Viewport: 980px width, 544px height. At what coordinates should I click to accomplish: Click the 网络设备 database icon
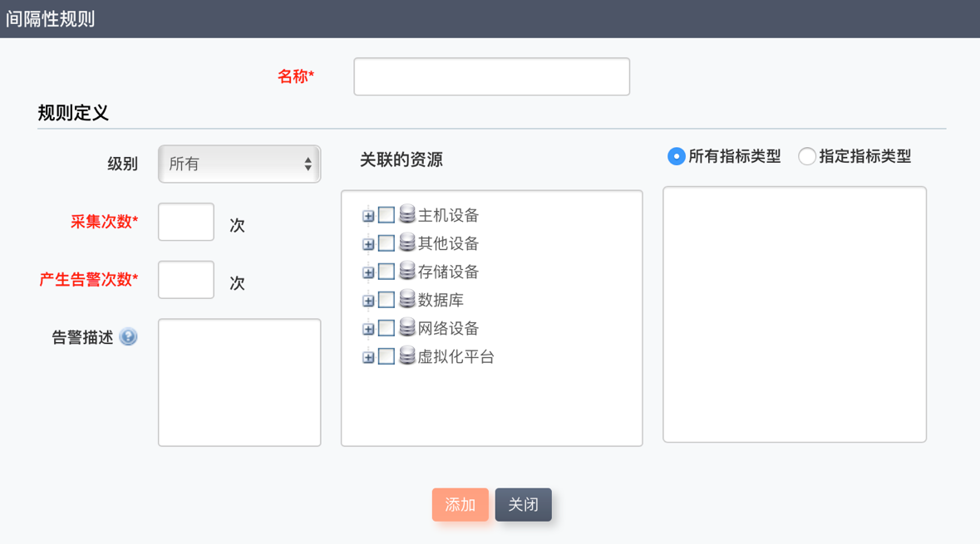[x=406, y=328]
